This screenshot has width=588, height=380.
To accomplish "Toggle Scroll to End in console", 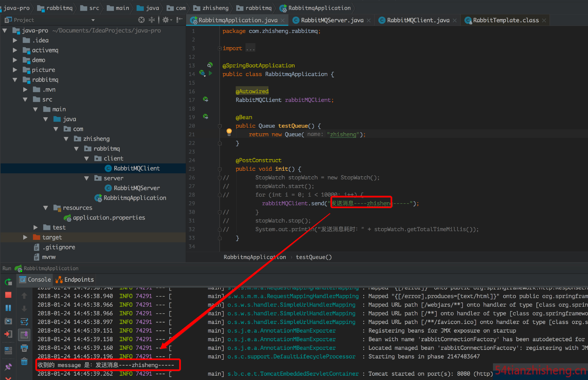I will 24,335.
